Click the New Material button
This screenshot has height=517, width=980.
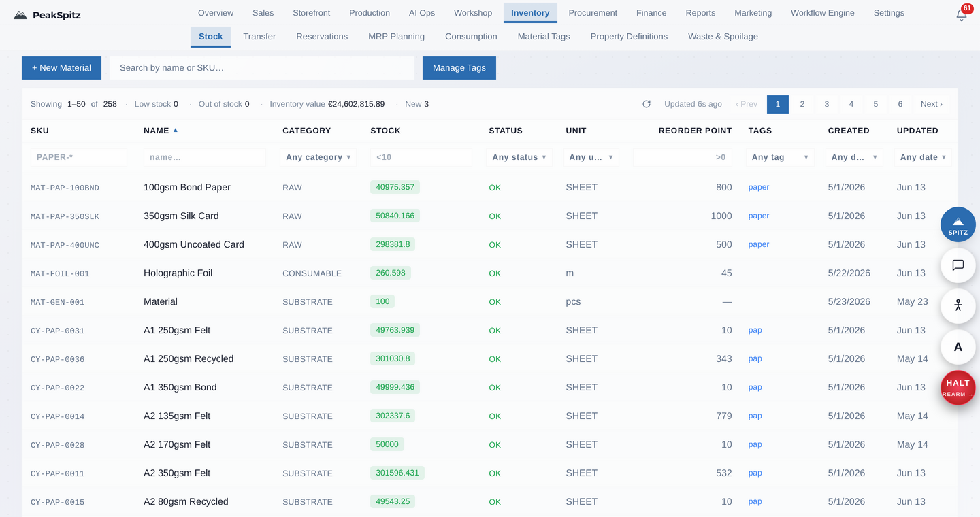point(61,68)
